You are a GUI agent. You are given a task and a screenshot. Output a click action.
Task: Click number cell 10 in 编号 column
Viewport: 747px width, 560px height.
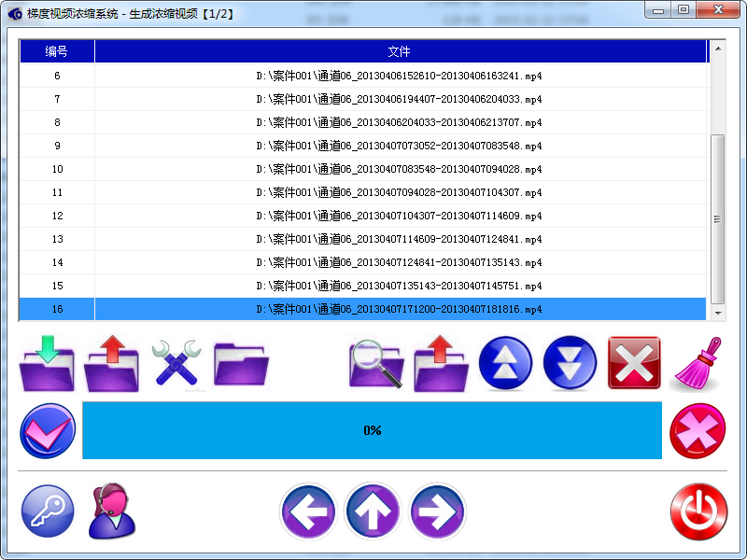coord(57,169)
